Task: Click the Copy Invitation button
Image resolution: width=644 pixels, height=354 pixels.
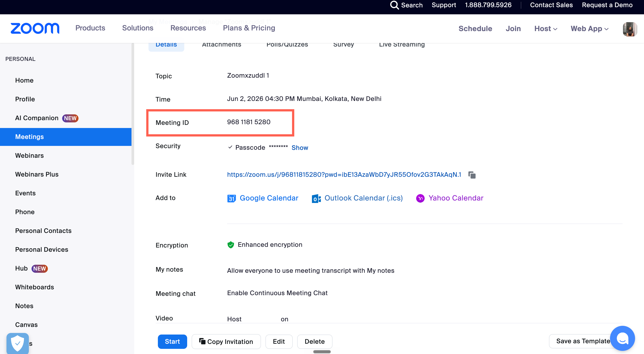Action: coord(226,341)
